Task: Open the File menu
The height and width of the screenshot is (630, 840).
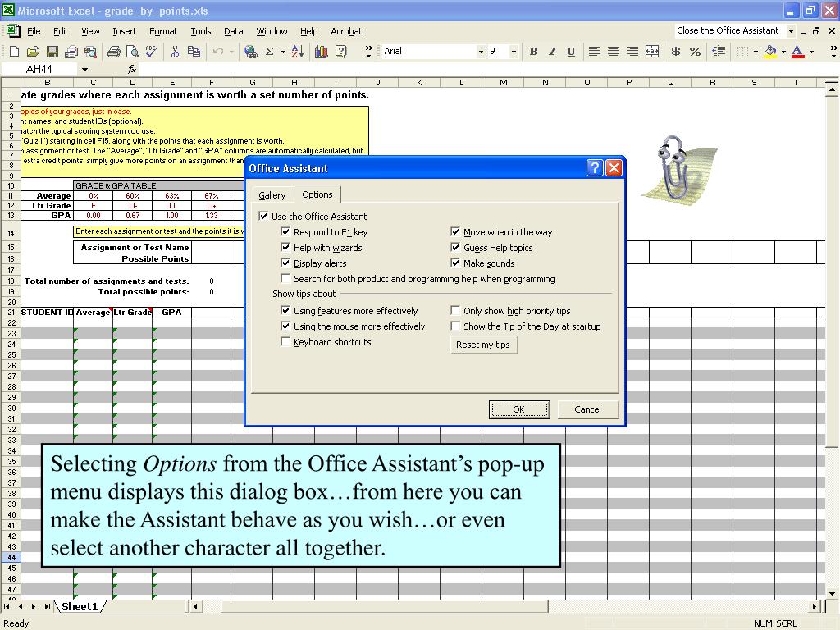Action: tap(34, 31)
